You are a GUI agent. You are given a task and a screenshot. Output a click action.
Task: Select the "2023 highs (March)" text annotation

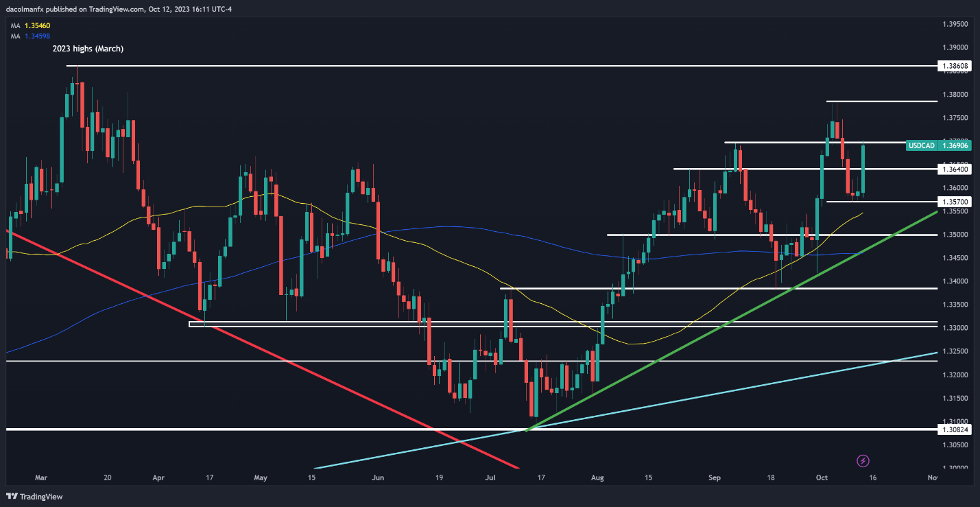click(x=88, y=49)
